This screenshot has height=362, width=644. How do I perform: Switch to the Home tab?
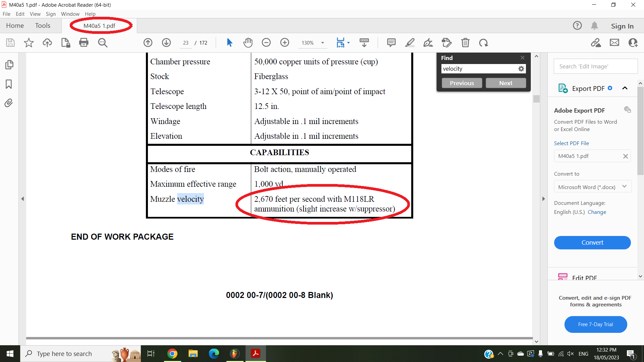pos(15,25)
